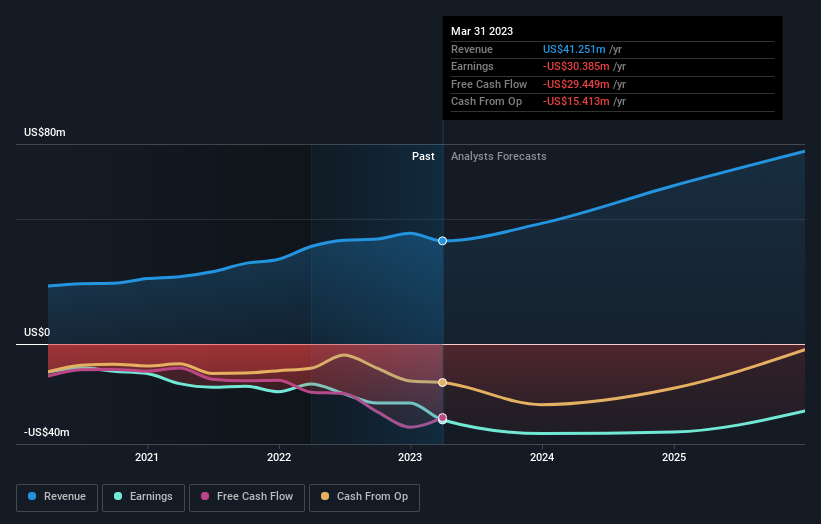Screen dimensions: 821x524
Task: Click the Free Cash Flow label in the tooltip
Action: click(x=489, y=84)
